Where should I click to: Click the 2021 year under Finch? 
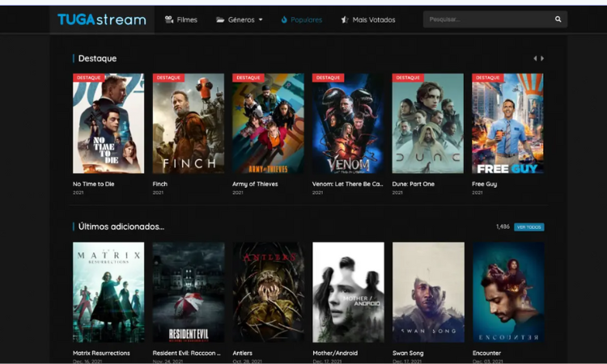[158, 193]
